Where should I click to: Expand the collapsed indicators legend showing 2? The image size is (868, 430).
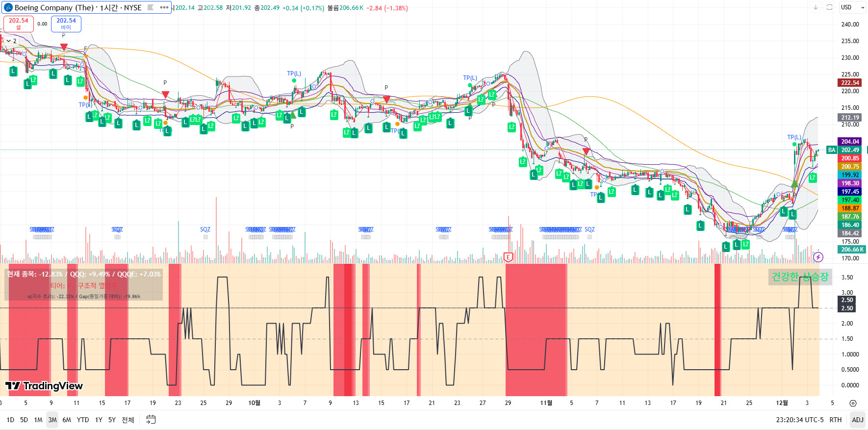coord(11,41)
